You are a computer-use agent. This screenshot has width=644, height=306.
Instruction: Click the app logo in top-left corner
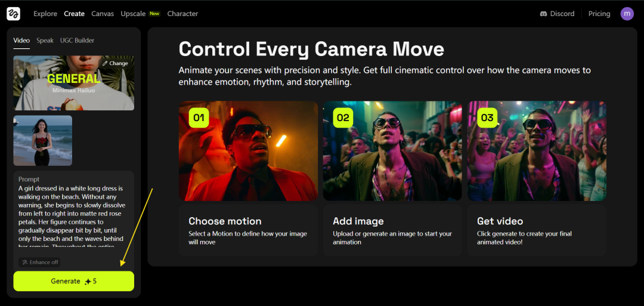(x=13, y=14)
